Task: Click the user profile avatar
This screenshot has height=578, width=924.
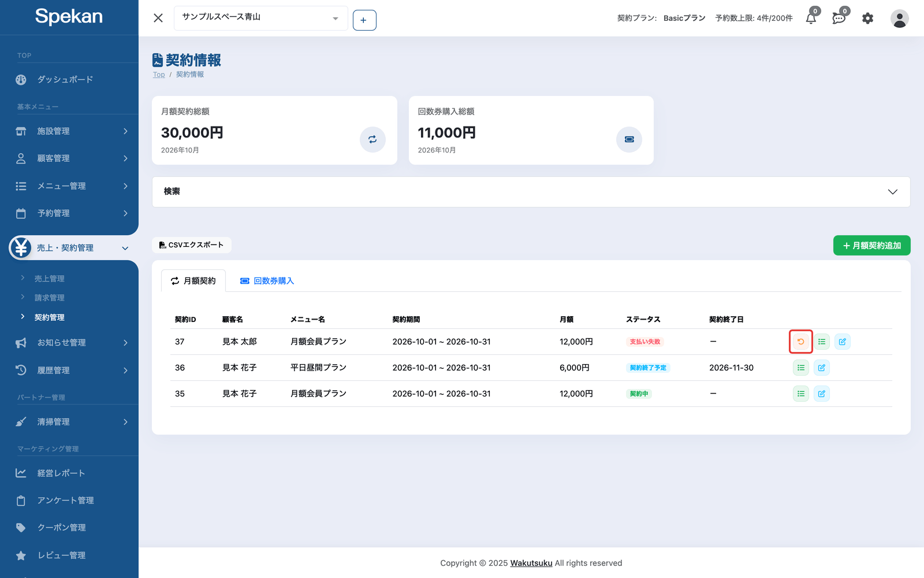Action: (899, 18)
